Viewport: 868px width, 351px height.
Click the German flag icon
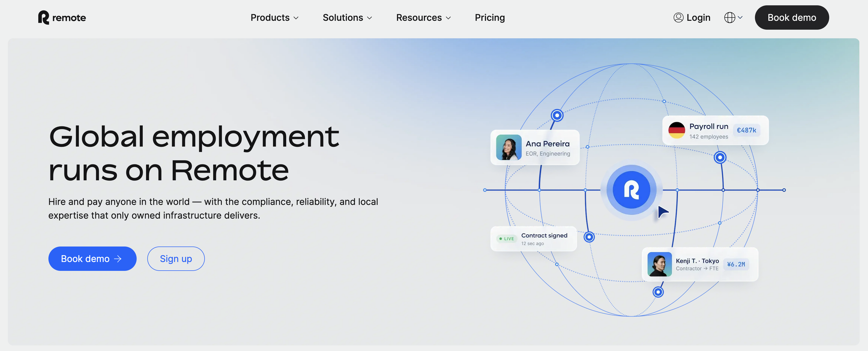677,130
